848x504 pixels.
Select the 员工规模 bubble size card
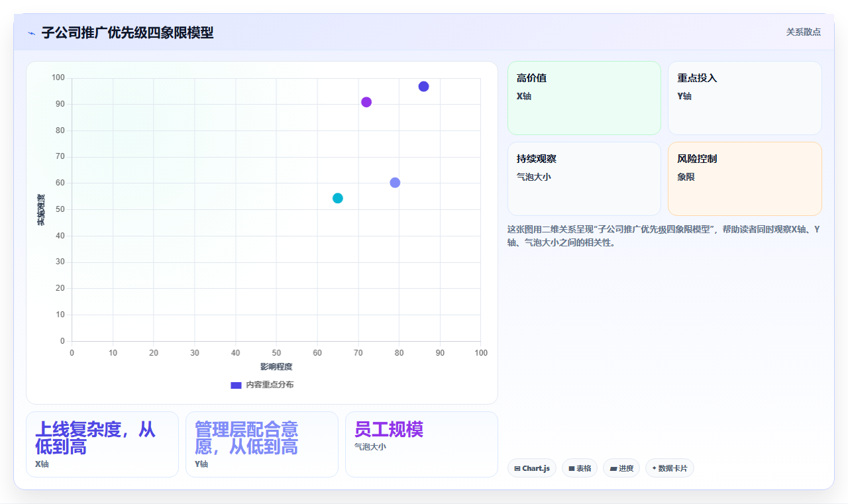421,444
